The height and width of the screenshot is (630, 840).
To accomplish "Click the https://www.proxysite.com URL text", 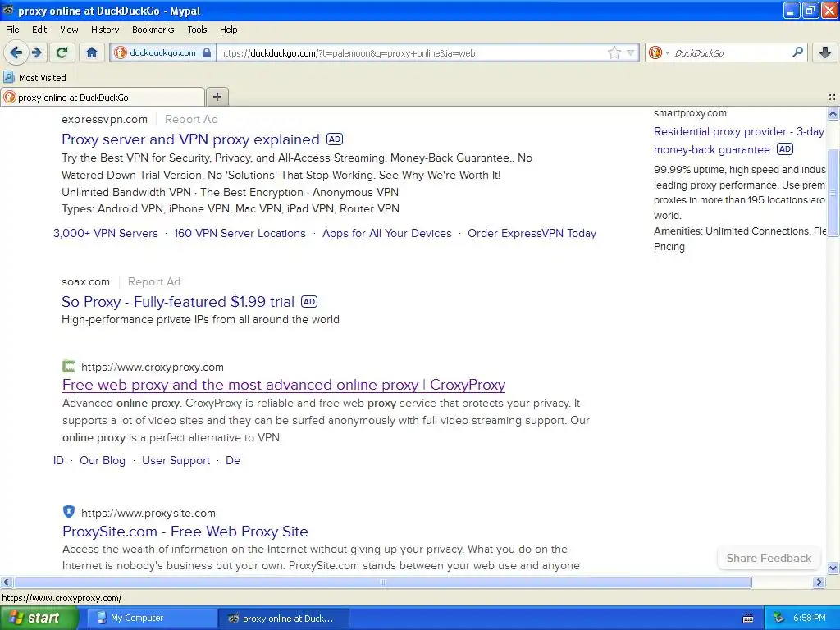I will [148, 514].
